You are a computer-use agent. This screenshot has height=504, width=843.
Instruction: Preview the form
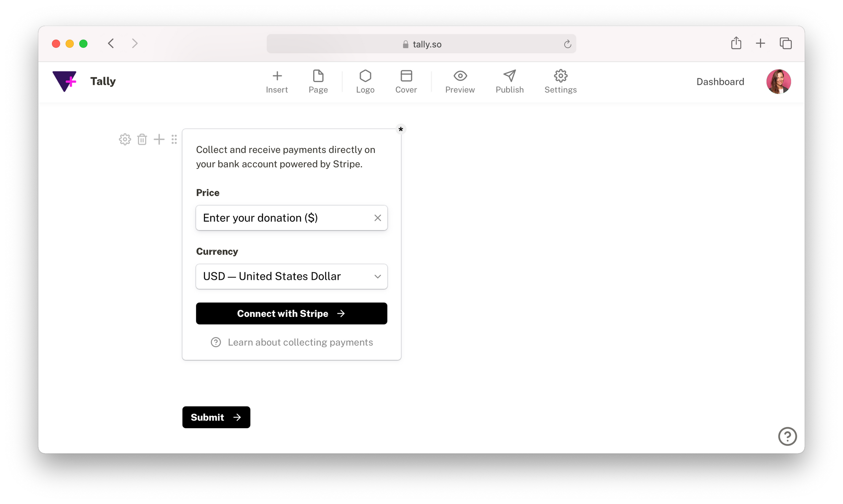tap(460, 82)
